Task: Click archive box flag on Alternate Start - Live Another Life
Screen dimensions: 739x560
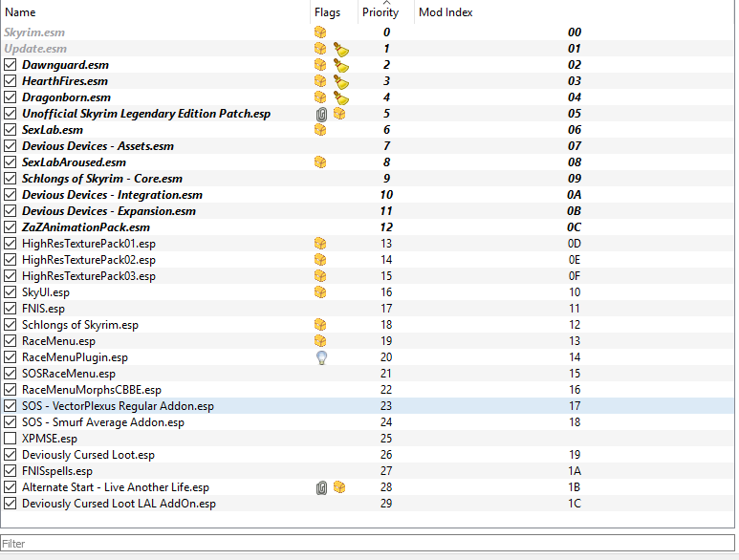Action: (339, 487)
